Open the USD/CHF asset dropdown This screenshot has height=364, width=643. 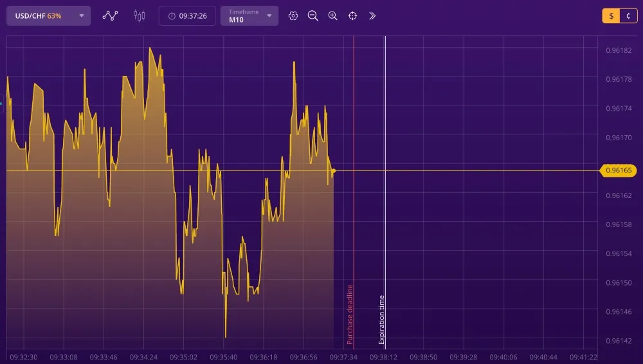tap(48, 15)
